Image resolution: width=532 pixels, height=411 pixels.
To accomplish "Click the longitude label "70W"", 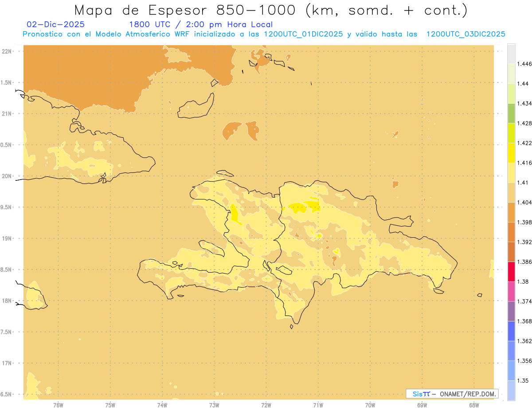I will click(x=370, y=405).
